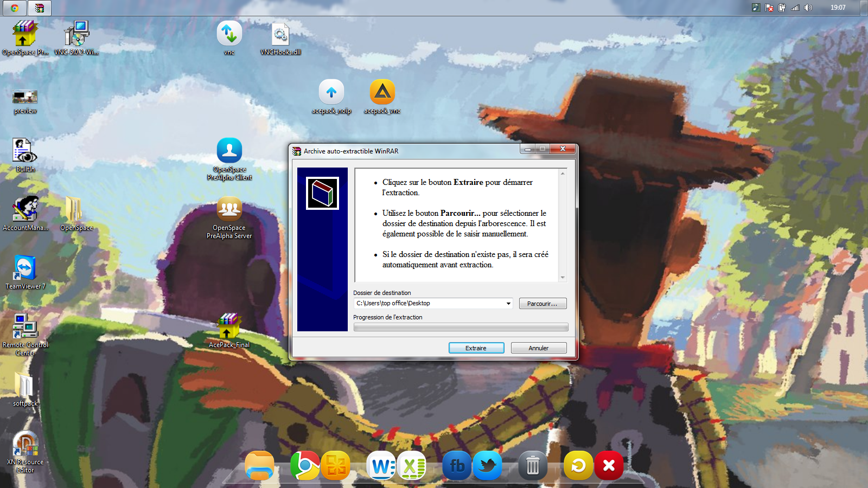The width and height of the screenshot is (868, 488).
Task: Click the show desktop strip beside the clock
Action: coord(864,8)
